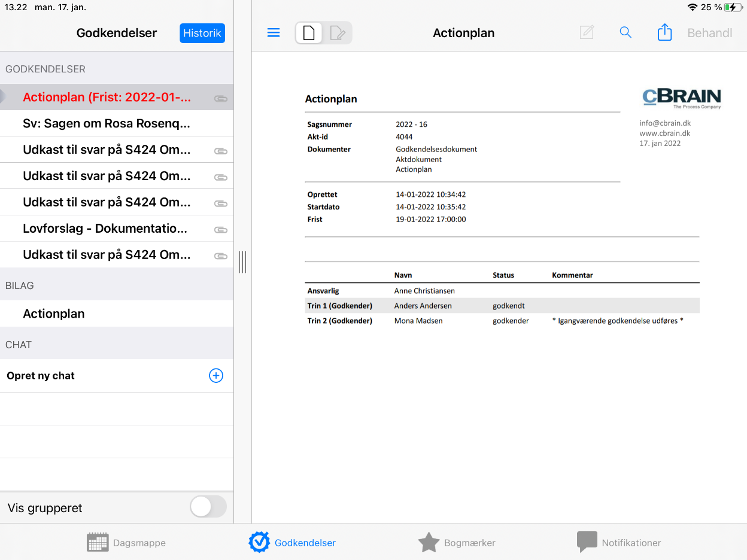Open Sv: Sagen om Rosa Rosenq... item
The height and width of the screenshot is (560, 747).
107,124
